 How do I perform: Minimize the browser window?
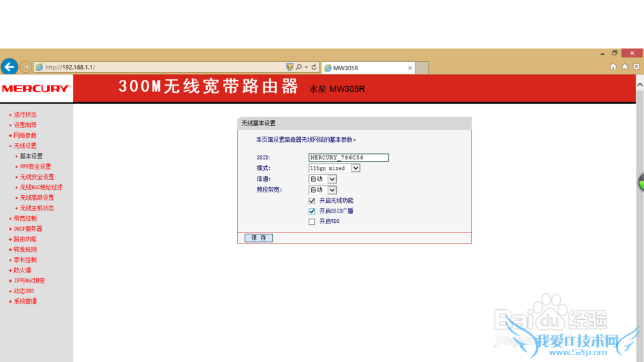pyautogui.click(x=602, y=53)
